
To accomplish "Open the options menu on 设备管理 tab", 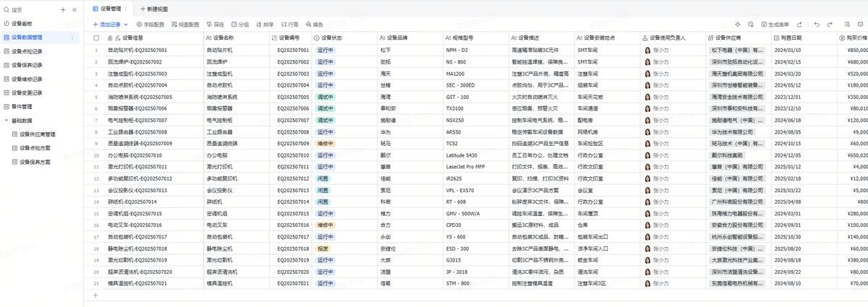I will [x=127, y=9].
